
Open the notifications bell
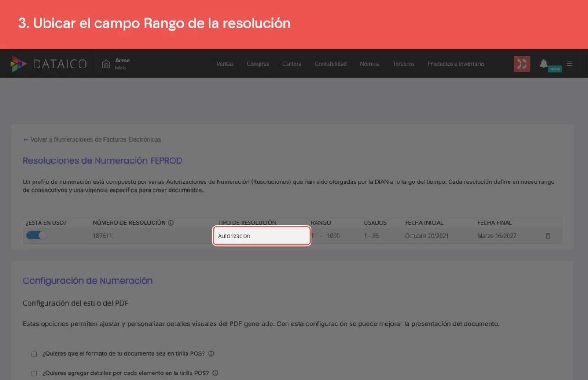point(543,63)
